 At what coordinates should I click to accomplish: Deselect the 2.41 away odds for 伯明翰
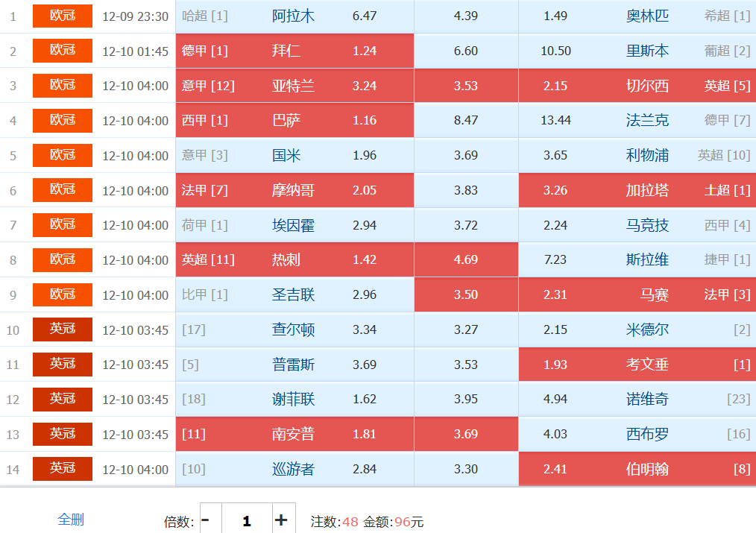555,469
